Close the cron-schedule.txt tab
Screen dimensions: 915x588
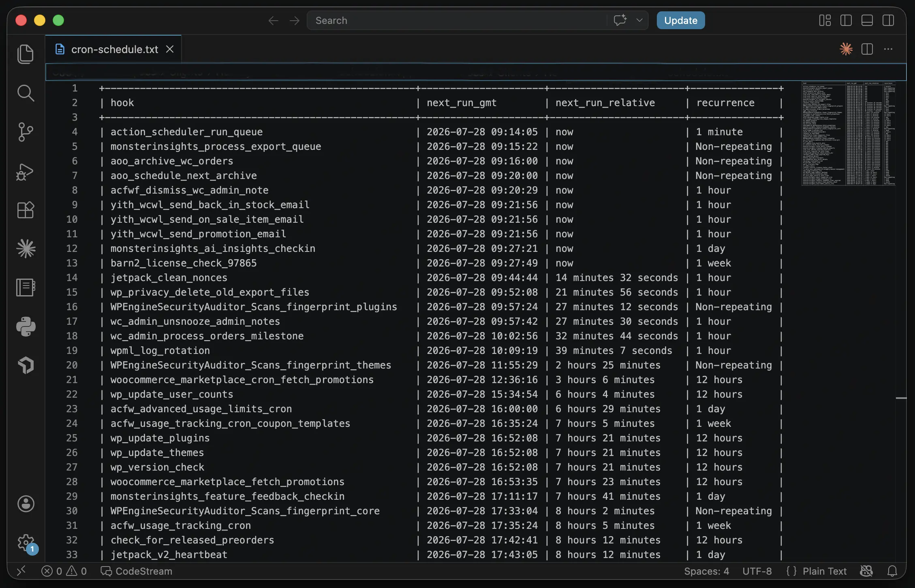click(x=170, y=49)
